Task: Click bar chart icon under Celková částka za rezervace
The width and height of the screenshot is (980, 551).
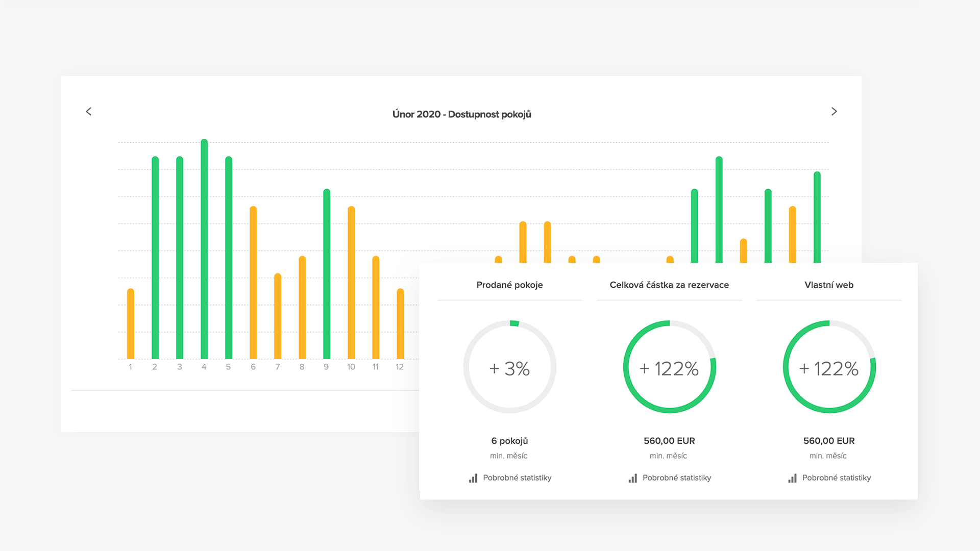Action: (633, 478)
